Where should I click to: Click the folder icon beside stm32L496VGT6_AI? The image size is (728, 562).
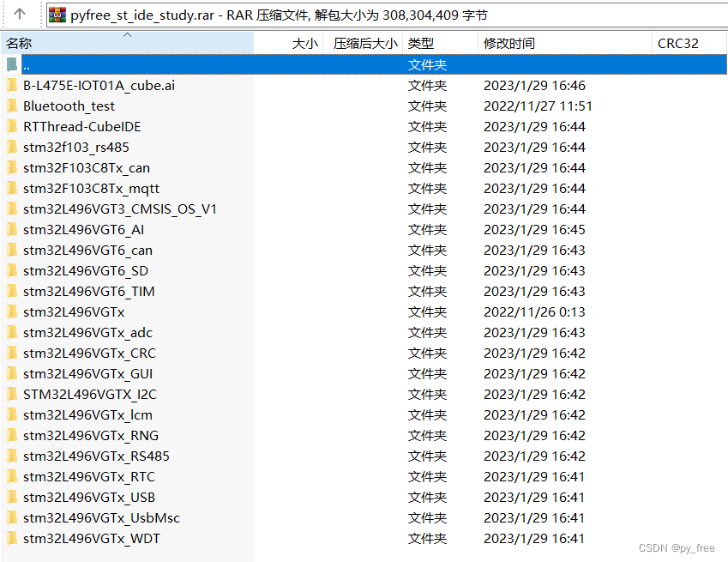pyautogui.click(x=12, y=229)
